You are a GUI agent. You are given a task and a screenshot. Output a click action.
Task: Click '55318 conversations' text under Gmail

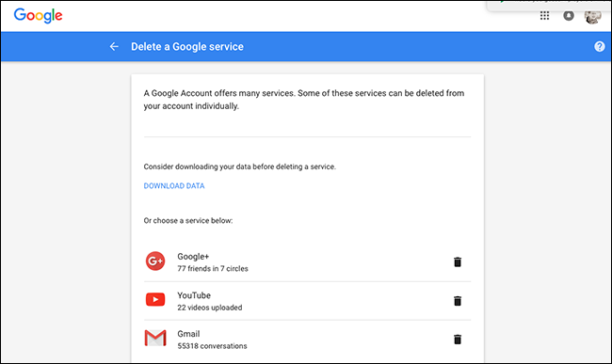coord(213,346)
